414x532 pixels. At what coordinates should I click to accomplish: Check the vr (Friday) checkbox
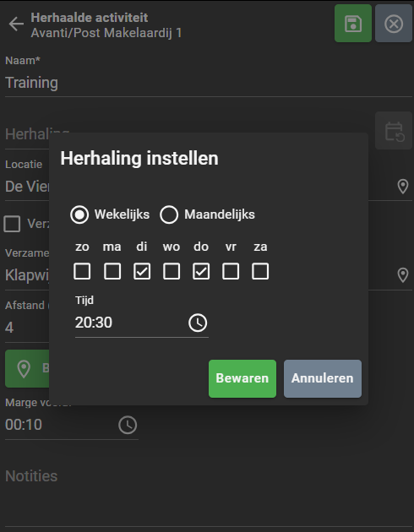click(x=231, y=271)
